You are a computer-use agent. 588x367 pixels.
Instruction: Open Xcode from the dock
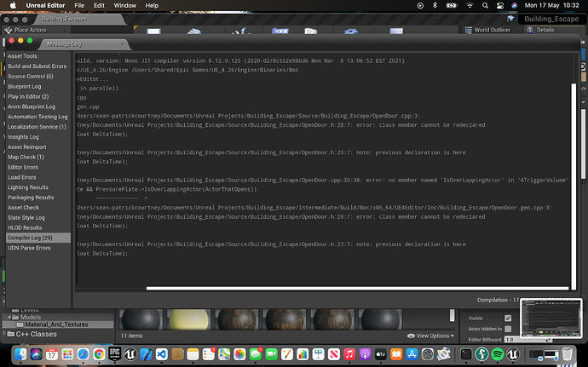(x=146, y=354)
